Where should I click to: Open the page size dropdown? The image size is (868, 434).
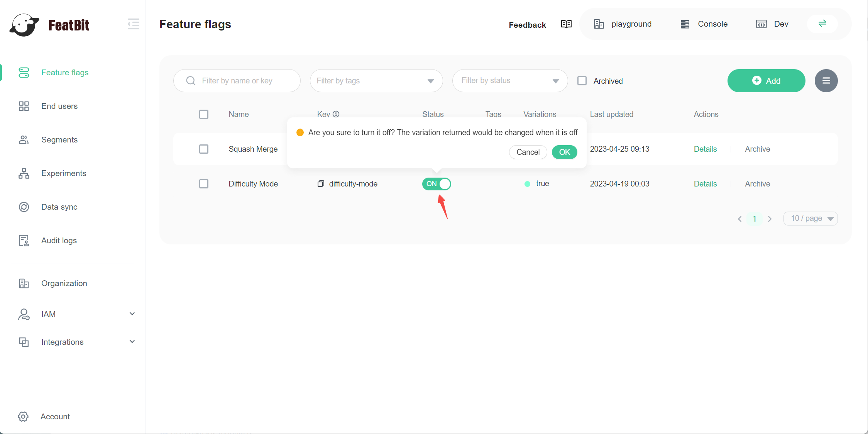coord(810,218)
